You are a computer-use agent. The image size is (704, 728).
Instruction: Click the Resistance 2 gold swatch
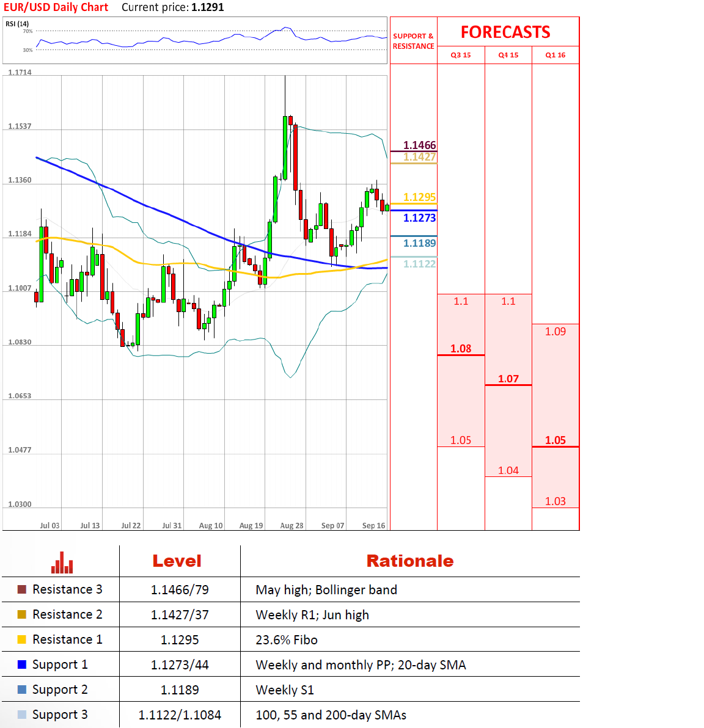tap(22, 614)
